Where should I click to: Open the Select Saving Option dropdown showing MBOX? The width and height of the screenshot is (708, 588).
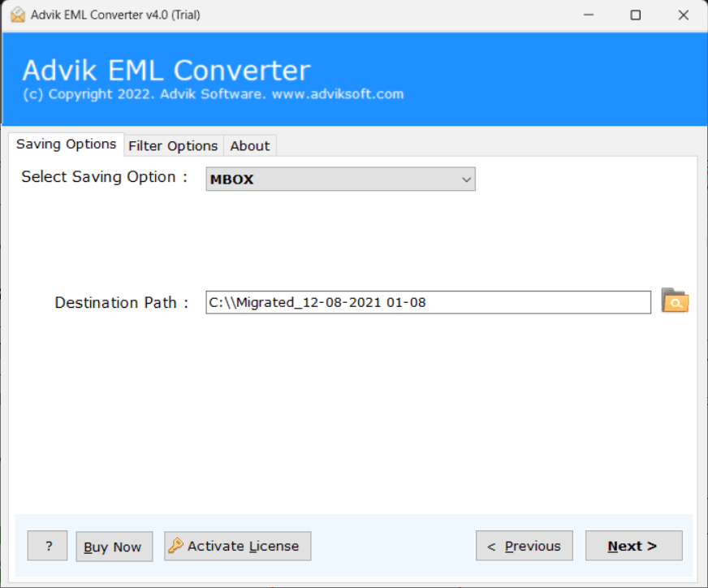(x=340, y=179)
